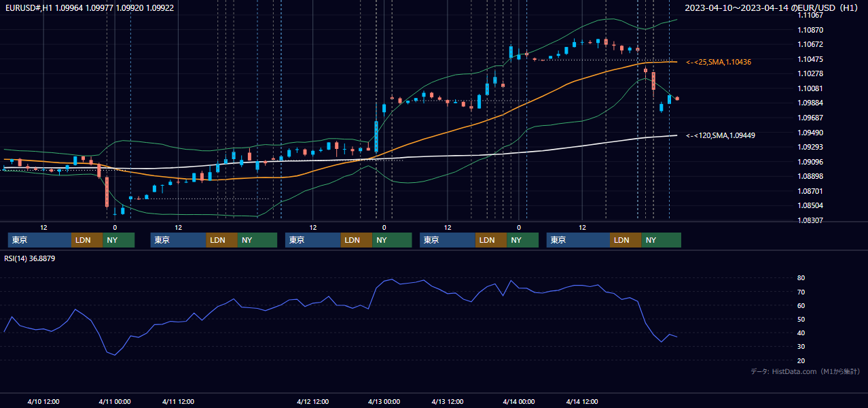Click RSI scale value 50
Screen dimensions: 868x408
tap(801, 319)
